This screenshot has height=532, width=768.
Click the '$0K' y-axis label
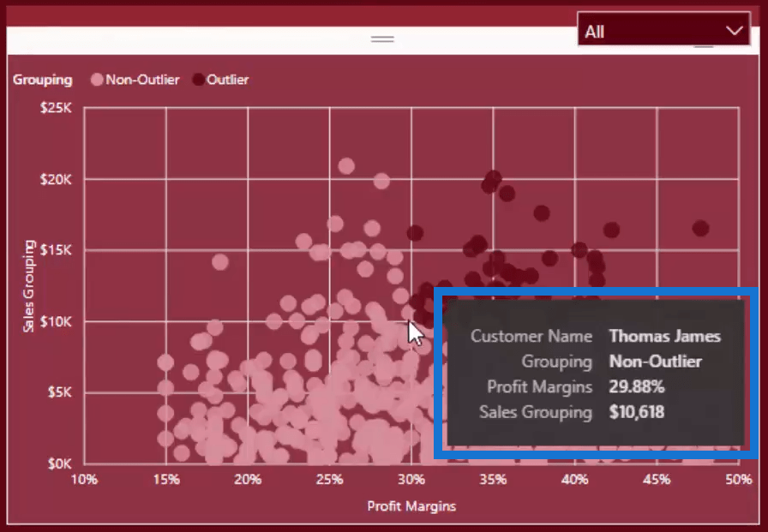pos(60,463)
